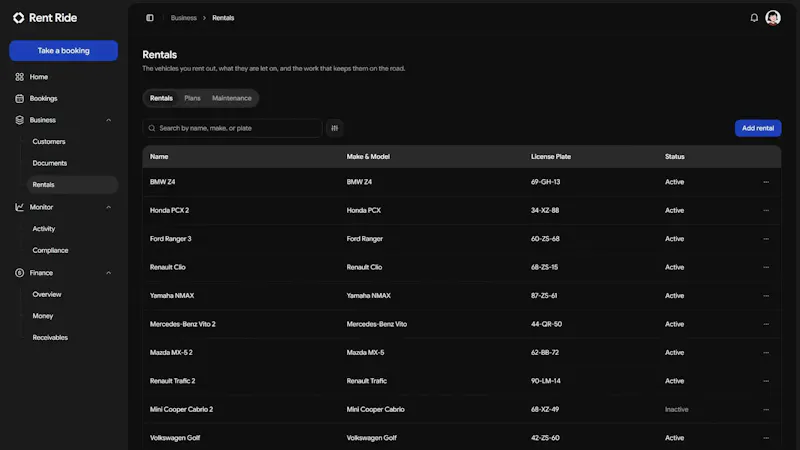This screenshot has height=450, width=800.
Task: Click the Bookings calendar icon
Action: 19,98
